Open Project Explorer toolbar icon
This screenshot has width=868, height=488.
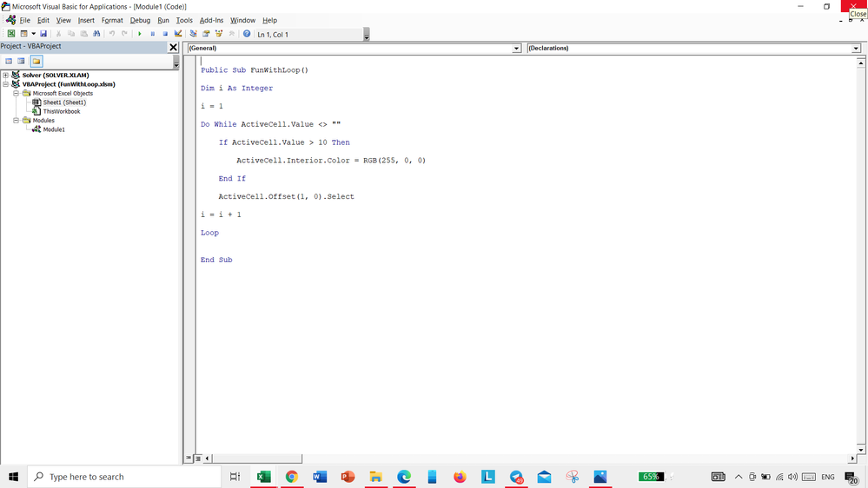click(193, 34)
